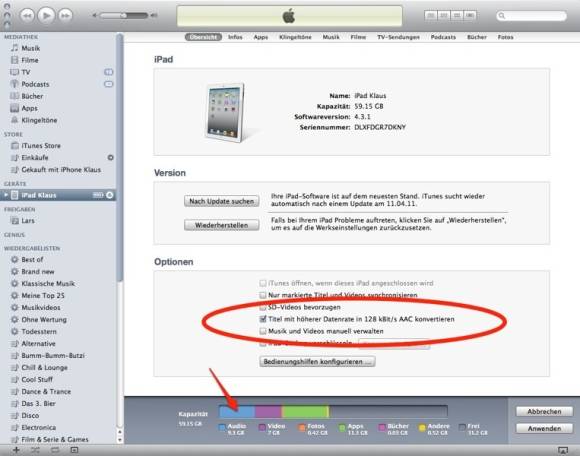Click the repeat icon in the bottom bar
Viewport: 580px width, 456px height.
point(55,450)
